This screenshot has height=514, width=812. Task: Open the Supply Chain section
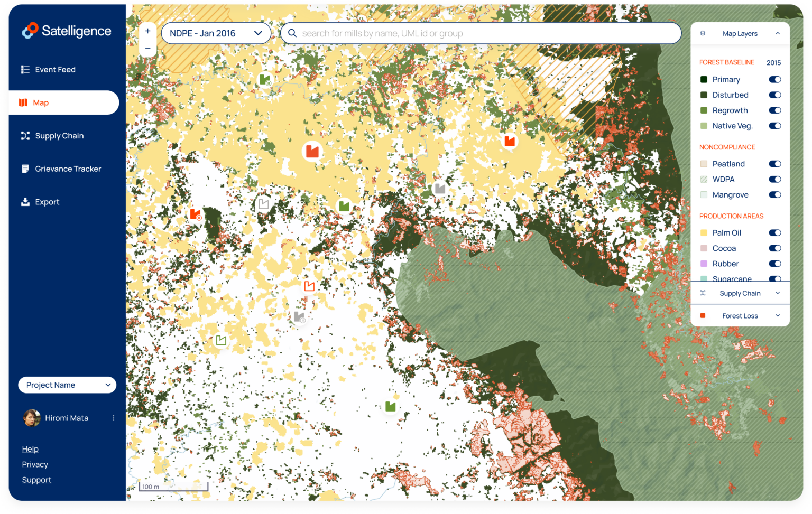click(59, 136)
